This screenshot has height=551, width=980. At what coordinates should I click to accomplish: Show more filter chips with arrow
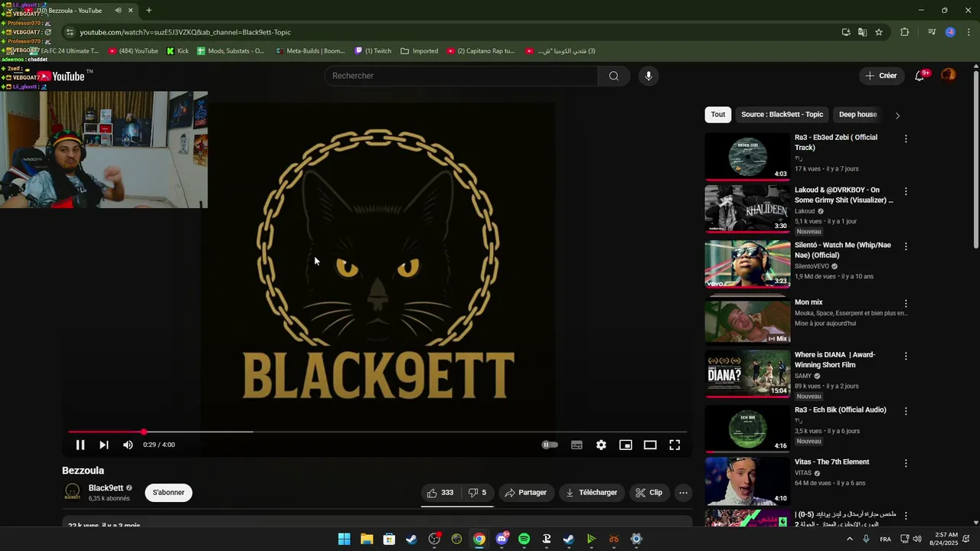coord(897,116)
